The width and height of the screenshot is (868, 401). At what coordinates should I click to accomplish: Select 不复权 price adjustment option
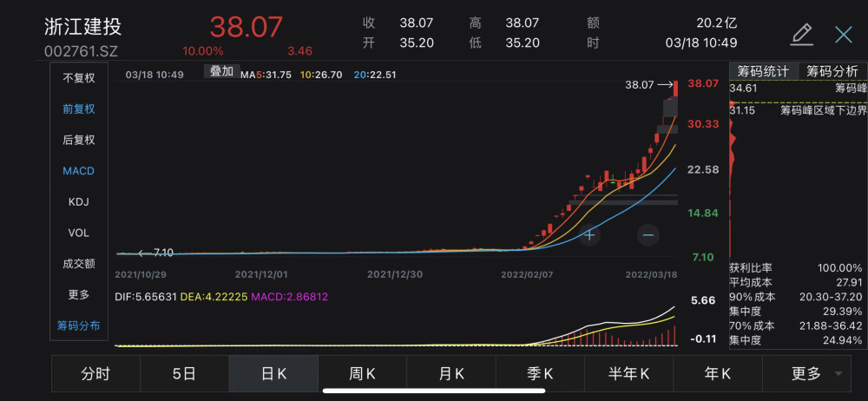pos(79,78)
